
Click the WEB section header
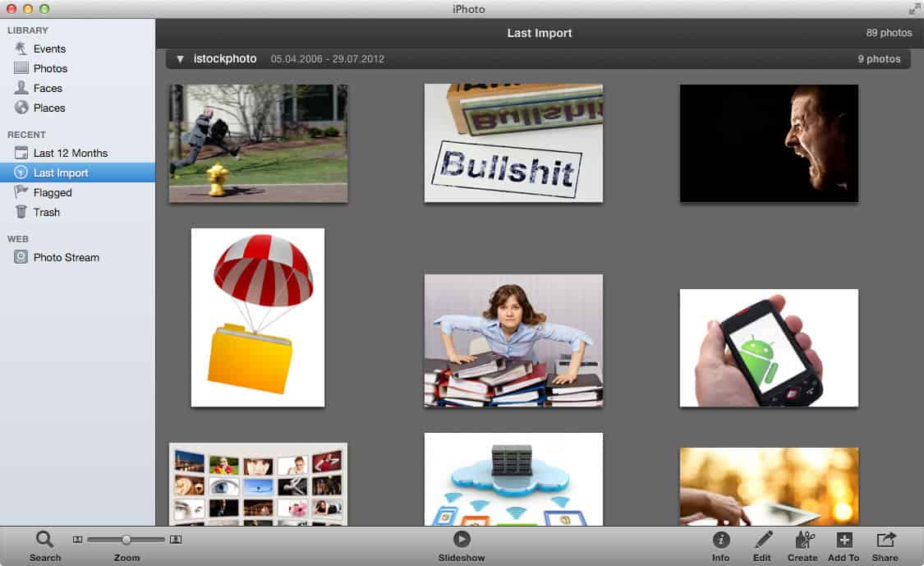(x=18, y=239)
